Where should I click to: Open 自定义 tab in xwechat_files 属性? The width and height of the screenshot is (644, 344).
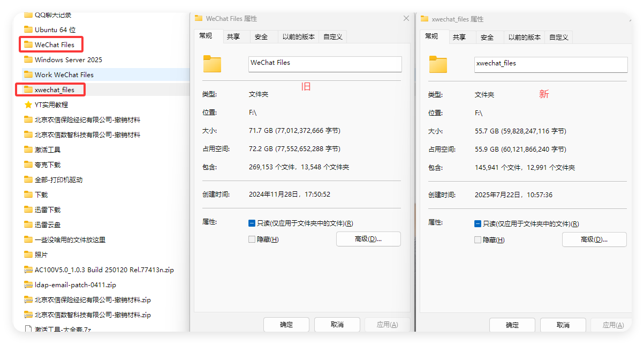[x=558, y=38]
